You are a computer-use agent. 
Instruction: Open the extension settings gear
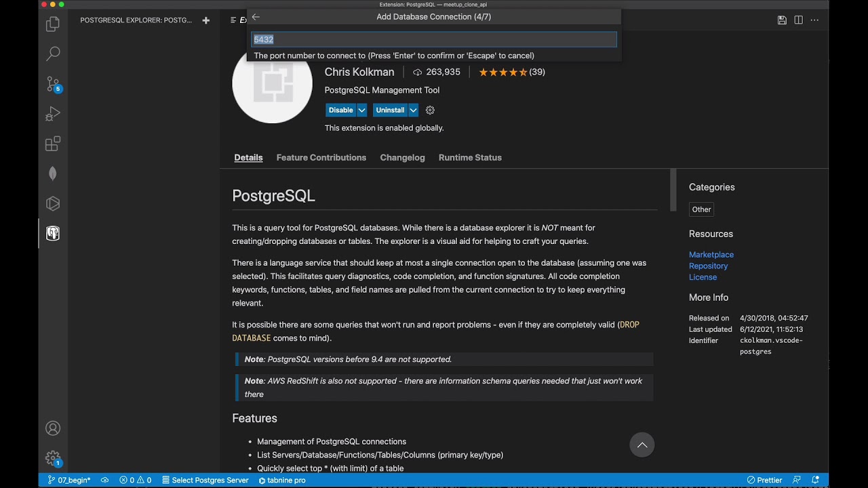[430, 110]
